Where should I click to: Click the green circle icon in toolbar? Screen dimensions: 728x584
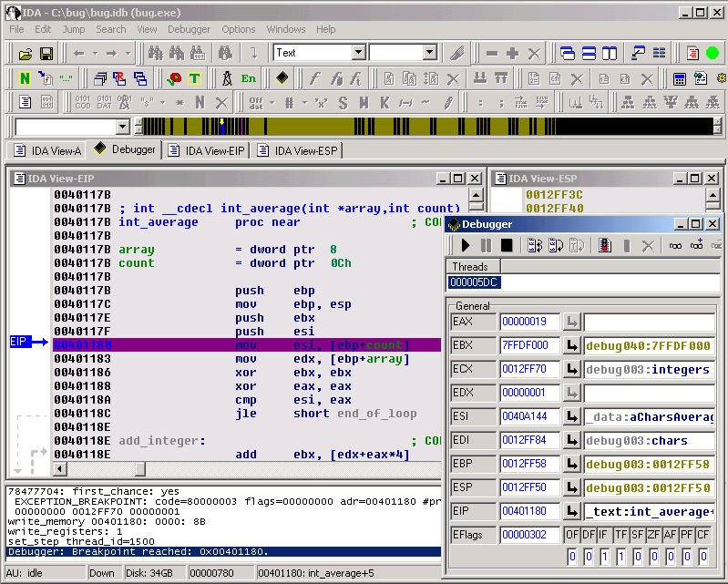point(713,53)
